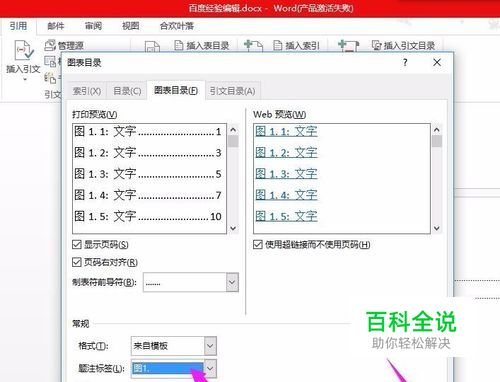Viewport: 500px width, 382px height.
Task: Click the Print Preview scrollbar thumb
Action: tap(233, 141)
